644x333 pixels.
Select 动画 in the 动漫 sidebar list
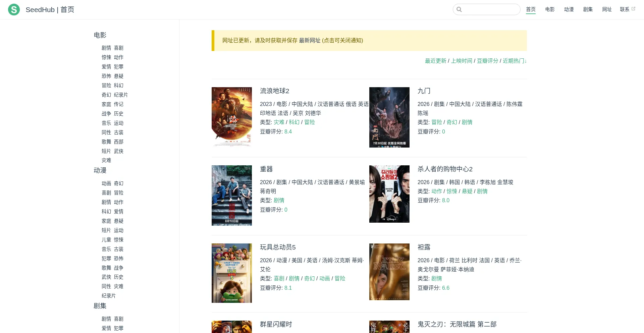106,183
